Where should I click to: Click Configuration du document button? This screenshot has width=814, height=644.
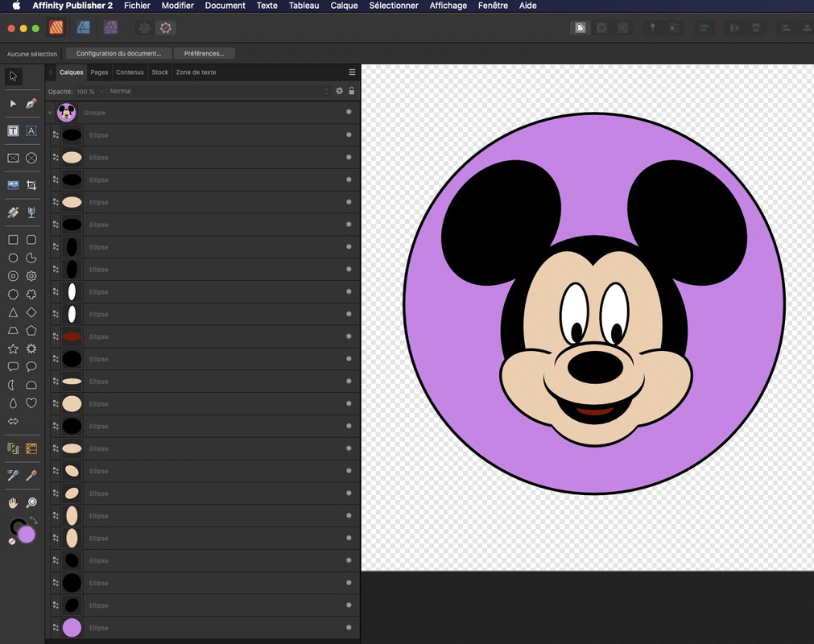(x=118, y=53)
